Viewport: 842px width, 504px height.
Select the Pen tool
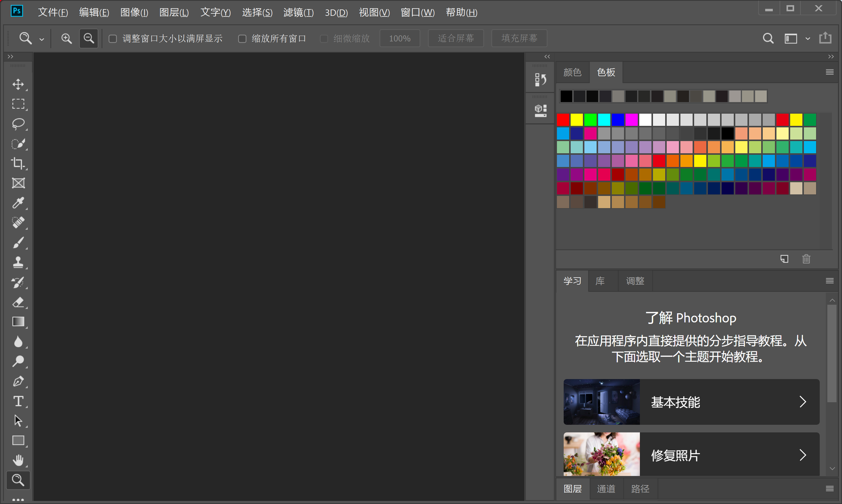[x=18, y=381]
